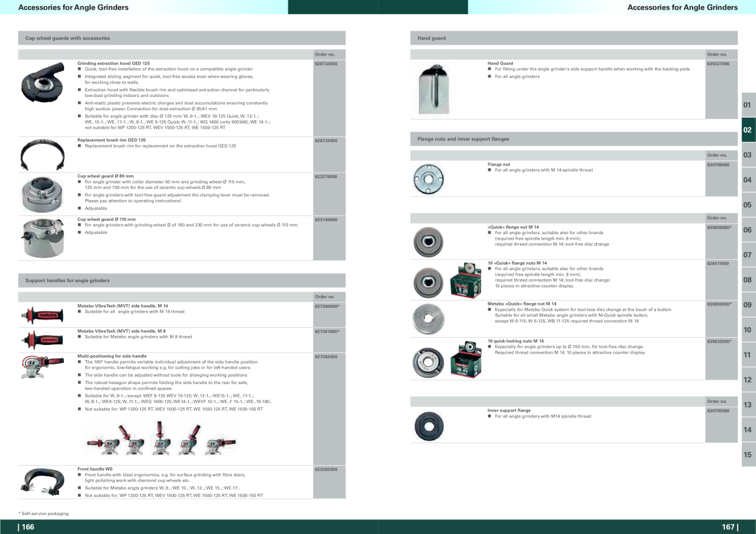The height and width of the screenshot is (534, 756).
Task: Select the Support handles for angle grinders header
Action: [182, 280]
